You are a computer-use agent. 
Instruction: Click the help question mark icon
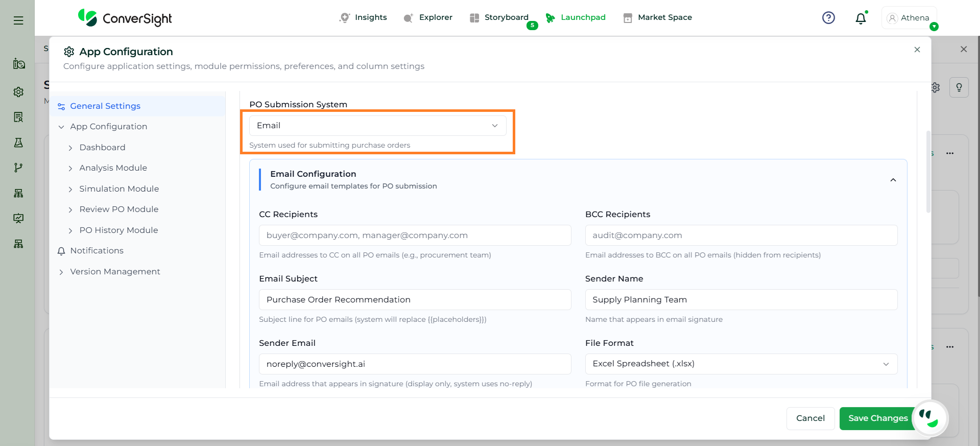click(828, 18)
